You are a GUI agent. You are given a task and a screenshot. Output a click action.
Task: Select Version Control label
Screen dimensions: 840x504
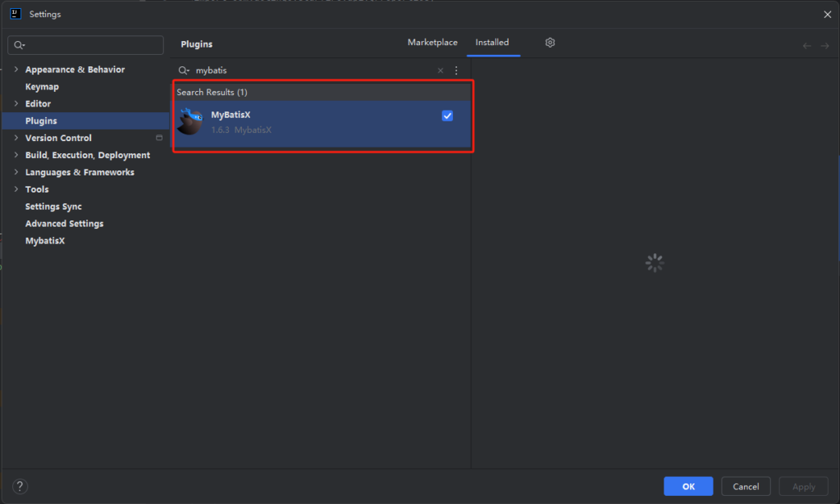[x=58, y=138]
